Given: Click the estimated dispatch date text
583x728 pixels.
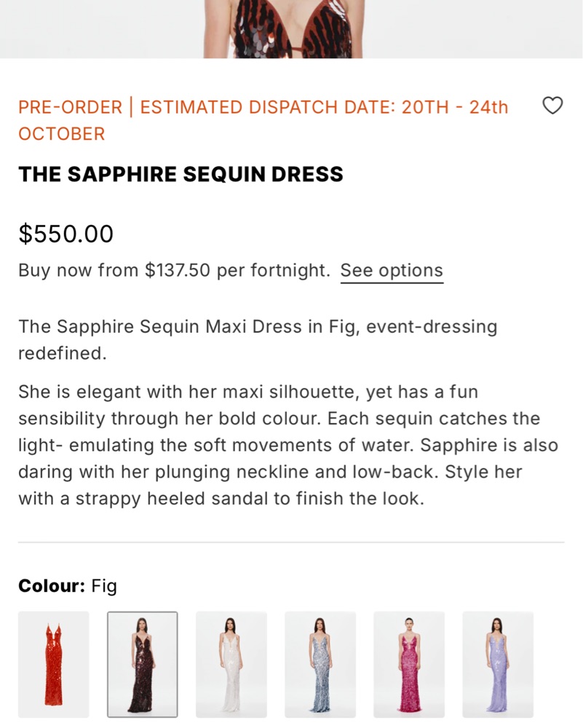Looking at the screenshot, I should (x=324, y=108).
